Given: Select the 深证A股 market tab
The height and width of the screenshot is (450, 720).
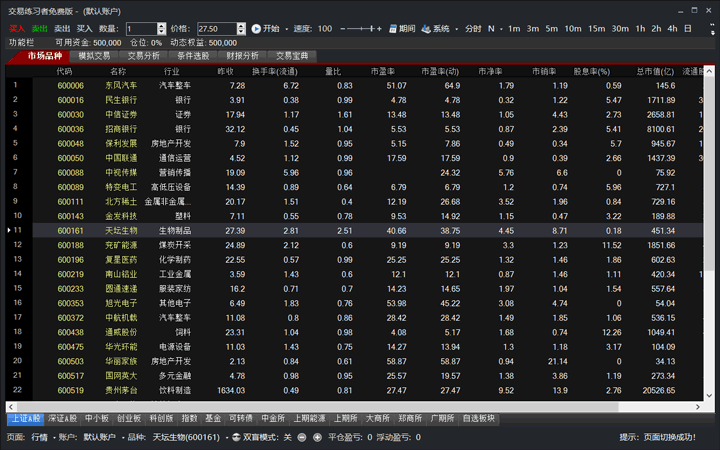Looking at the screenshot, I should (x=63, y=418).
